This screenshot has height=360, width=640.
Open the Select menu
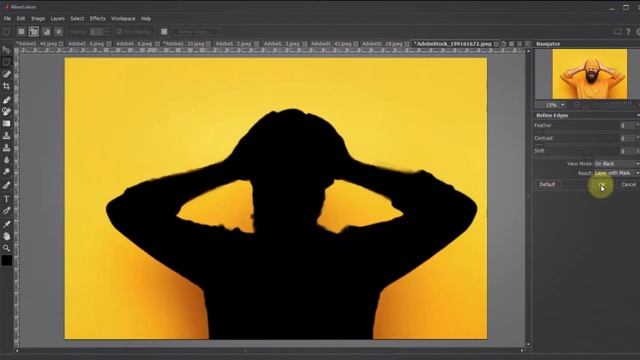point(77,18)
